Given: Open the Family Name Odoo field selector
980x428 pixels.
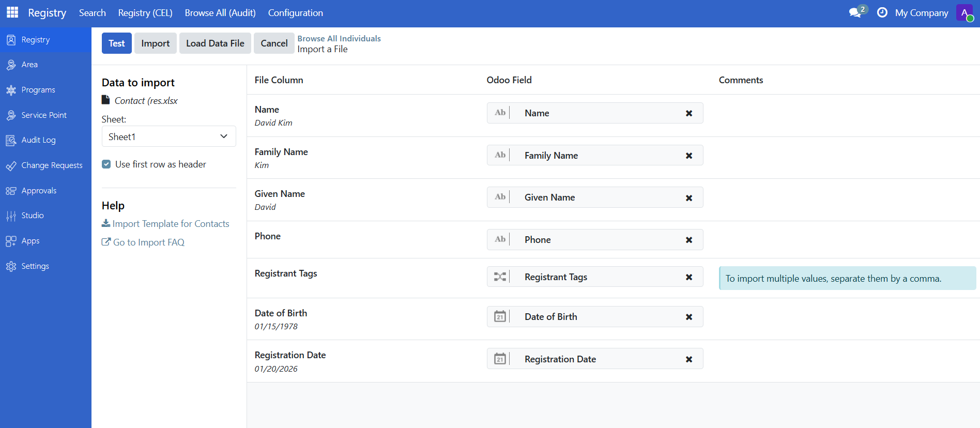Looking at the screenshot, I should (x=594, y=156).
